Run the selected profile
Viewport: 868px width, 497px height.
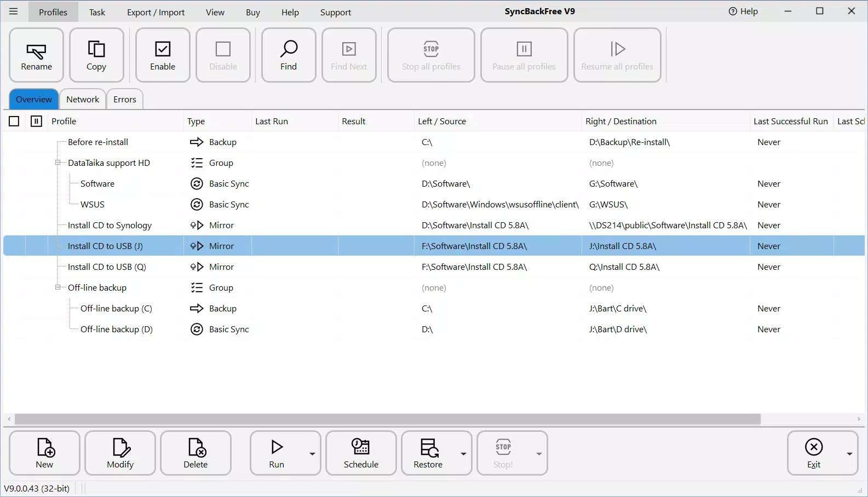277,453
